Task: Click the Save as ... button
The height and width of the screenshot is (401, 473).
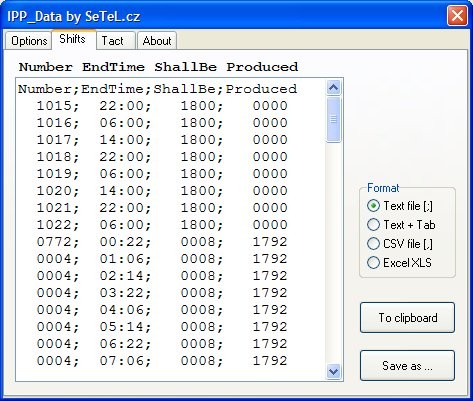Action: (407, 365)
